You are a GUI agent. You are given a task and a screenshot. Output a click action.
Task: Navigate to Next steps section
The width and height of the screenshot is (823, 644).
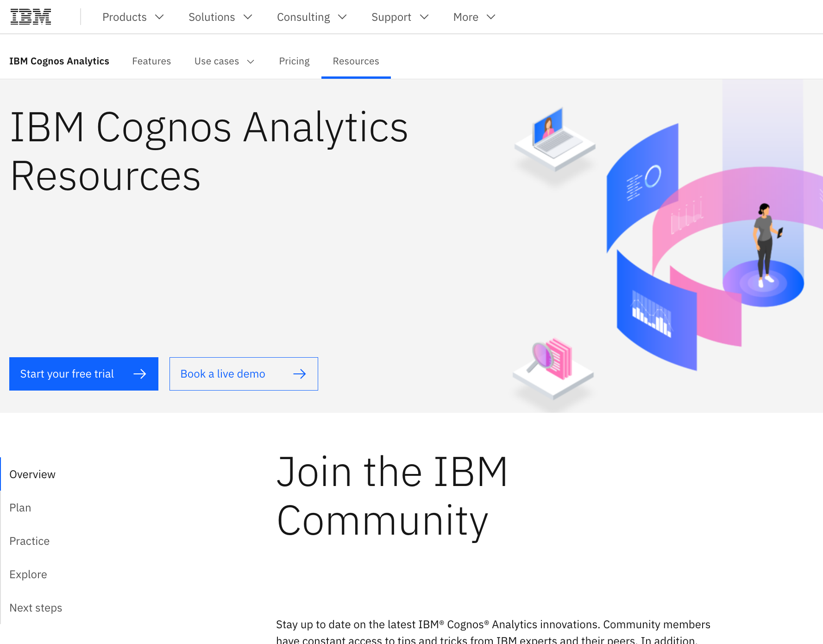pyautogui.click(x=36, y=608)
